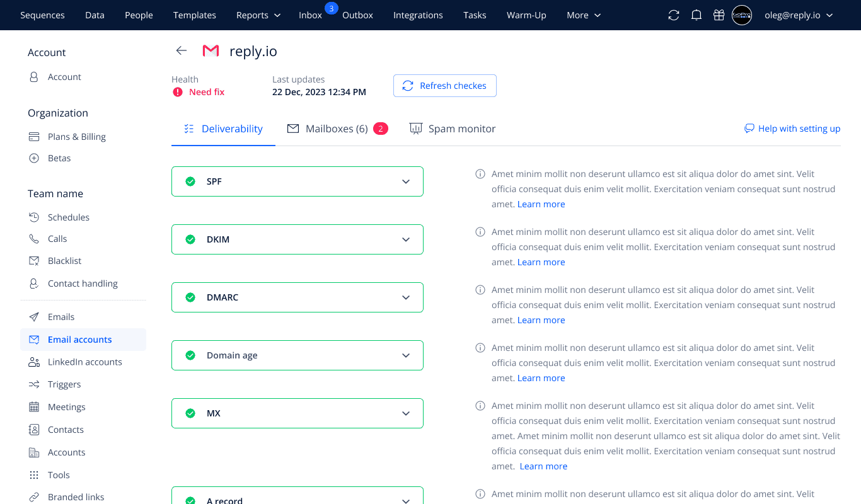The height and width of the screenshot is (504, 861).
Task: Open Inbox in the top navigation
Action: 310,15
